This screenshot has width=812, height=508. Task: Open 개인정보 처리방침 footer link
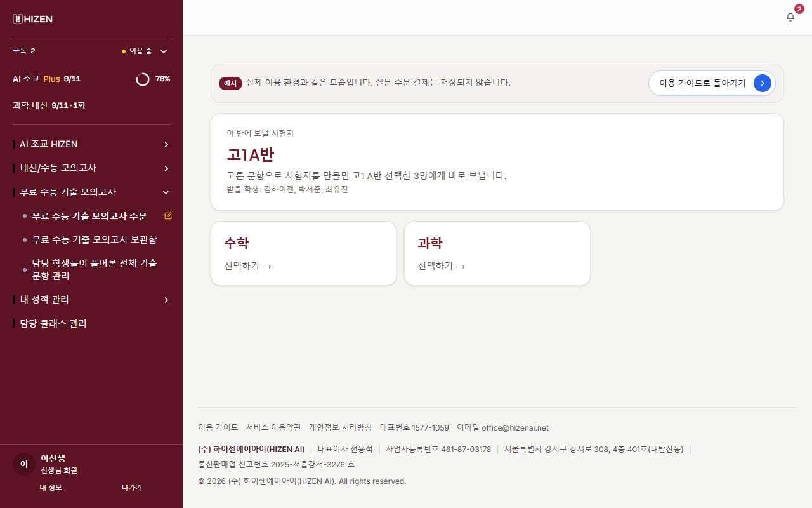[x=340, y=427]
